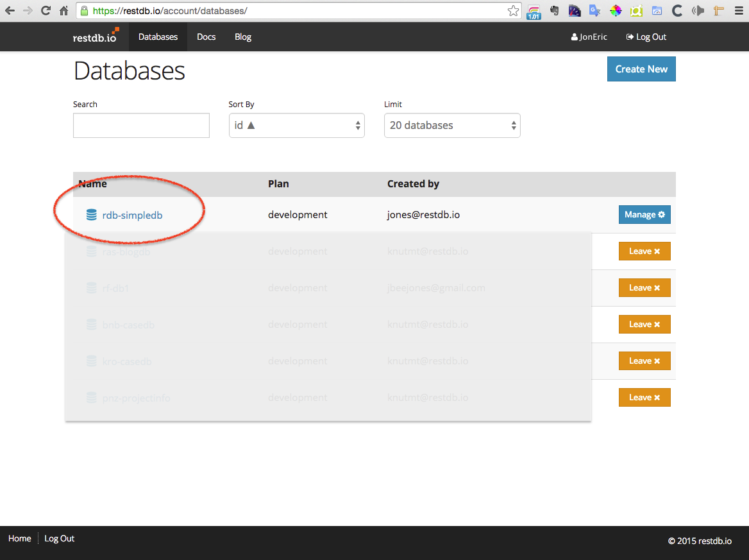749x560 pixels.
Task: Click the 1.01 rainbow extension icon
Action: click(x=534, y=12)
